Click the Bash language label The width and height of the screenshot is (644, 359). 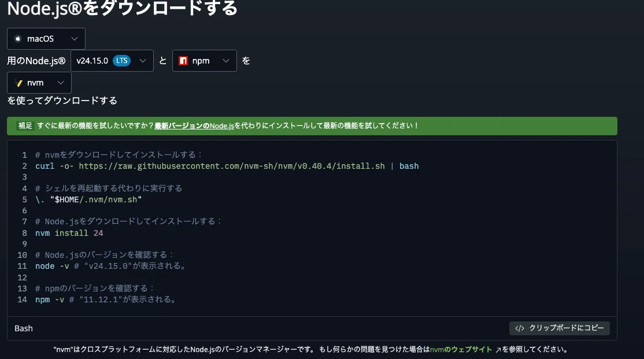(23, 328)
